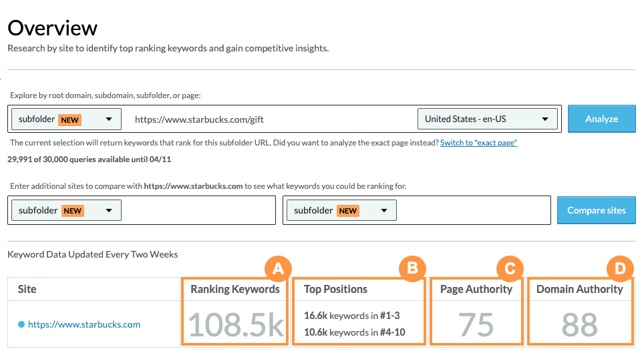Viewport: 644px width, 355px height.
Task: Click the Domain Authority score of 88
Action: point(579,325)
